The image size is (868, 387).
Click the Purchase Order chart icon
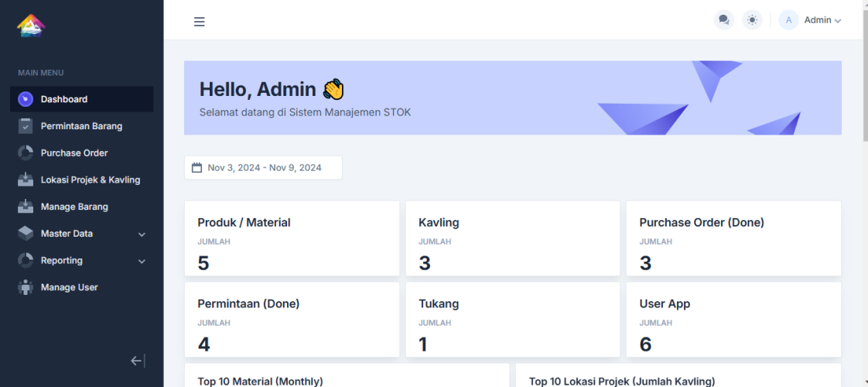pyautogui.click(x=26, y=153)
